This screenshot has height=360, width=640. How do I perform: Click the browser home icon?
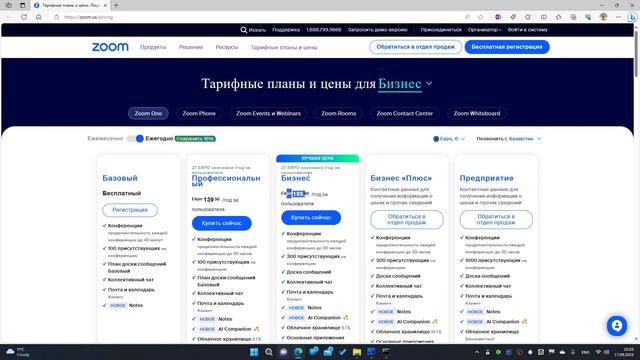(x=39, y=17)
